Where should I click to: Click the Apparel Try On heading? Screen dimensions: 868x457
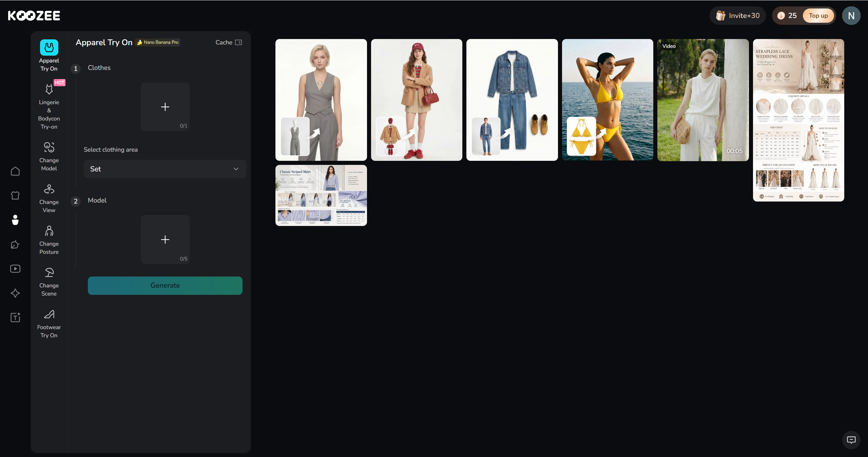[x=104, y=42]
